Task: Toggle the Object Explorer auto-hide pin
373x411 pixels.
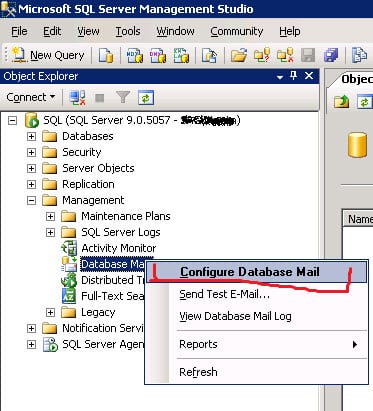Action: click(294, 76)
